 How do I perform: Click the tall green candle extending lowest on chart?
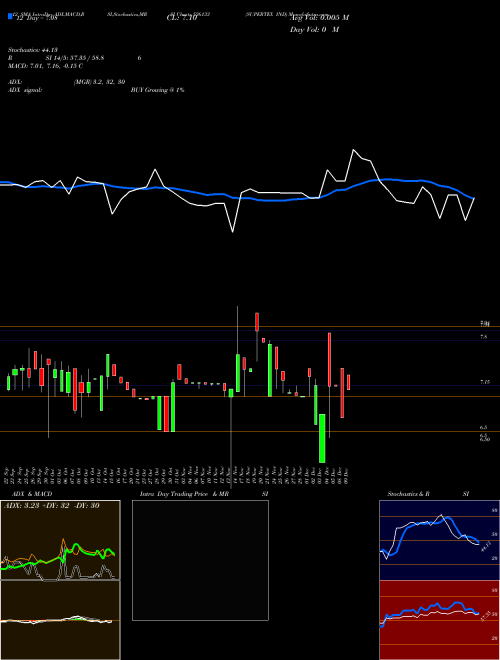tap(322, 438)
